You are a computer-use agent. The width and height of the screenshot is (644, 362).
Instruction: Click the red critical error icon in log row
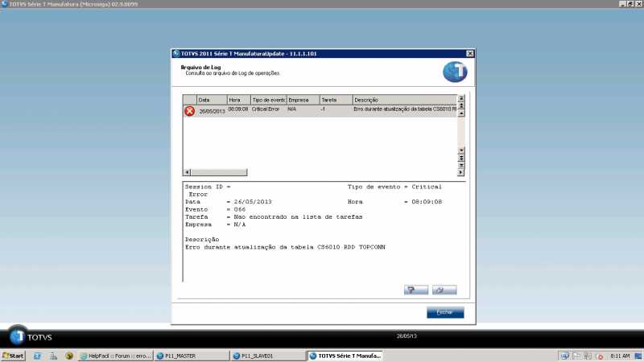[189, 111]
